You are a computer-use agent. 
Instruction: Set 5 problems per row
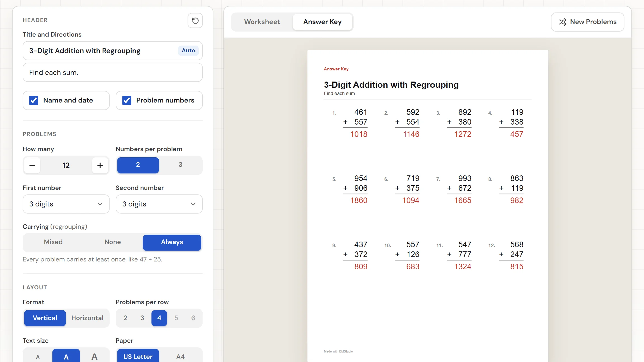[176, 318]
